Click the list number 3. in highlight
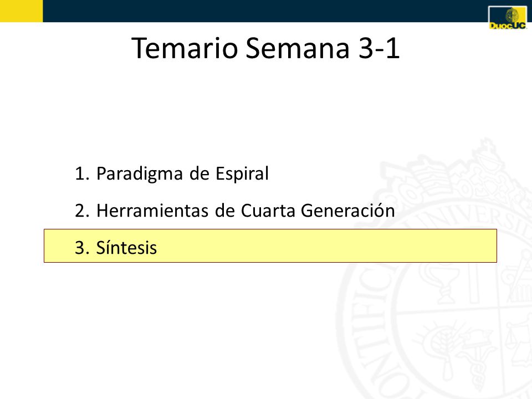Screen dimensions: 532x399 (x=82, y=248)
